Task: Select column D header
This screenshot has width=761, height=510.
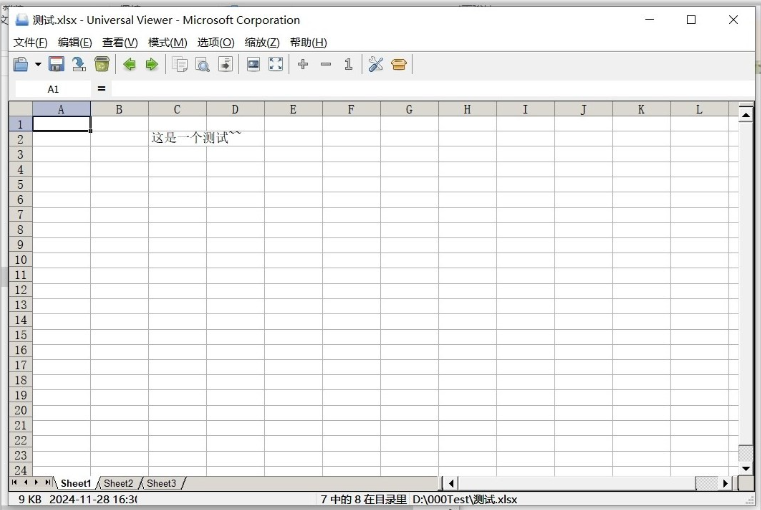Action: click(235, 109)
